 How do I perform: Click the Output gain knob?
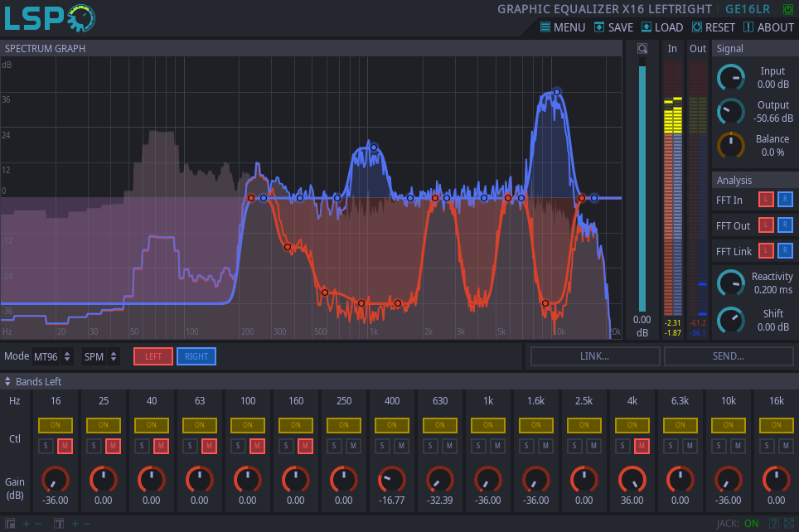pos(731,112)
